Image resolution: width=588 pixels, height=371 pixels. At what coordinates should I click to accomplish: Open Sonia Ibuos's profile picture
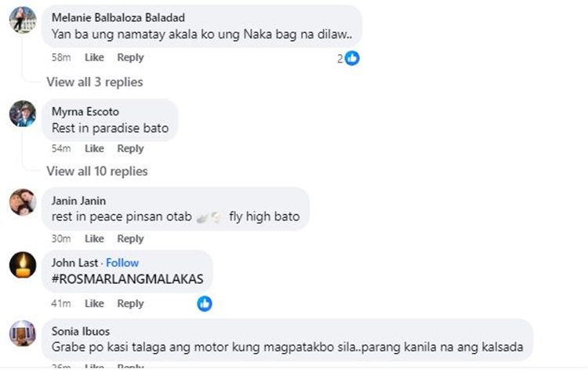(x=23, y=333)
